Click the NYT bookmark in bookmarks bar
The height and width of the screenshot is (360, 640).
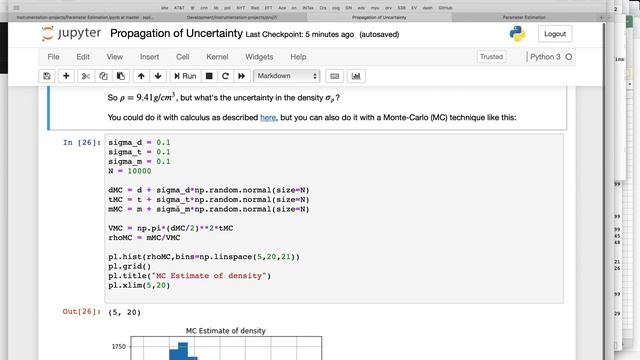point(241,7)
